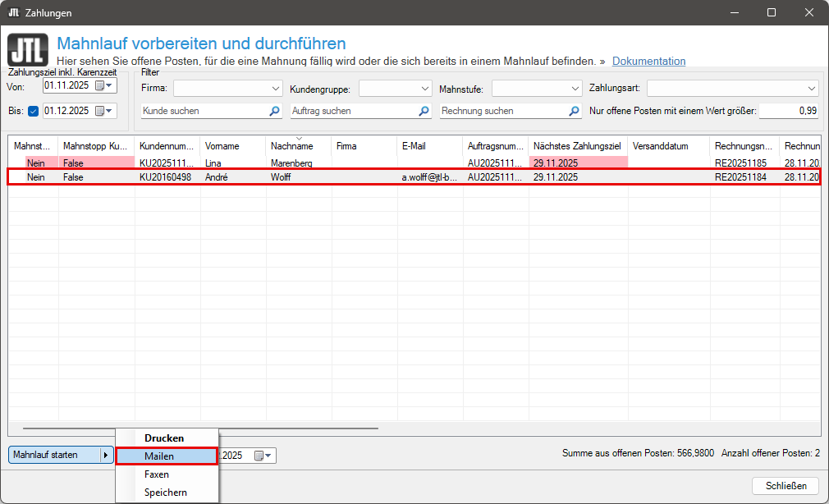Expand the Mahnstufe dropdown
The height and width of the screenshot is (504, 829).
click(x=575, y=88)
